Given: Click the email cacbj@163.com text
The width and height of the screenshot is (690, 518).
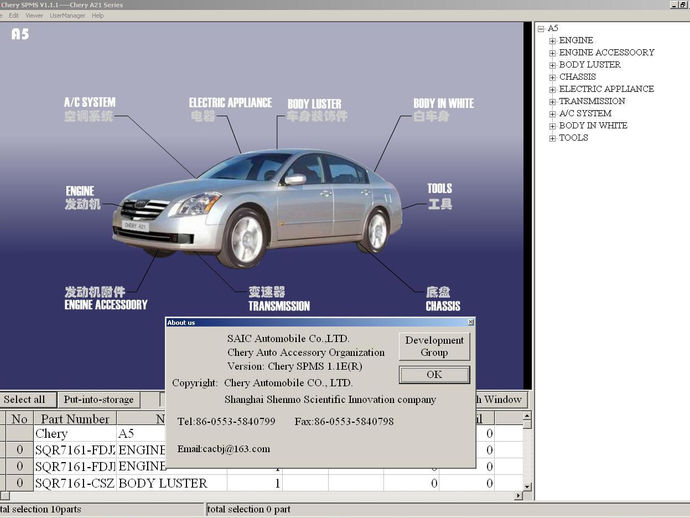Looking at the screenshot, I should coord(224,449).
